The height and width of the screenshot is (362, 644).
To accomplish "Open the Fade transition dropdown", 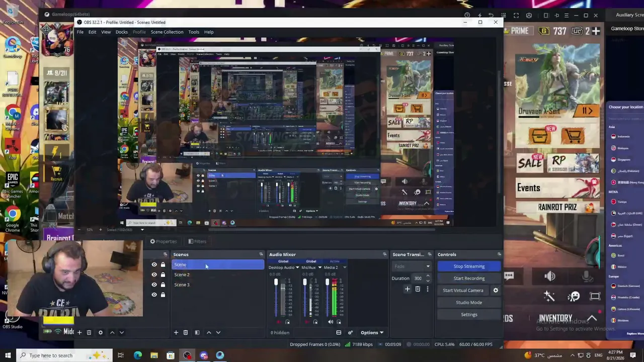I will 412,266.
